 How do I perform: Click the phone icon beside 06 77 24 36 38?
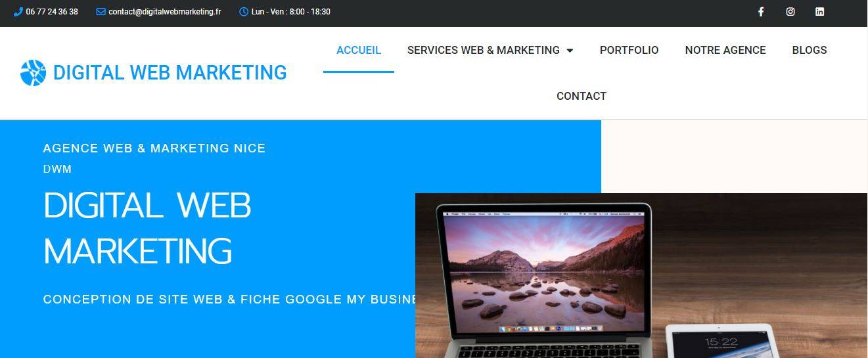click(18, 12)
